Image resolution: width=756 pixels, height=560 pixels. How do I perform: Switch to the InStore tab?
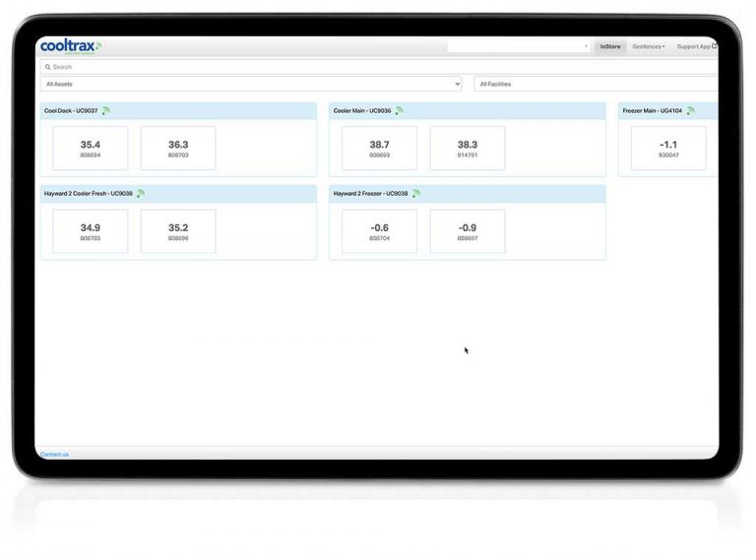coord(610,46)
